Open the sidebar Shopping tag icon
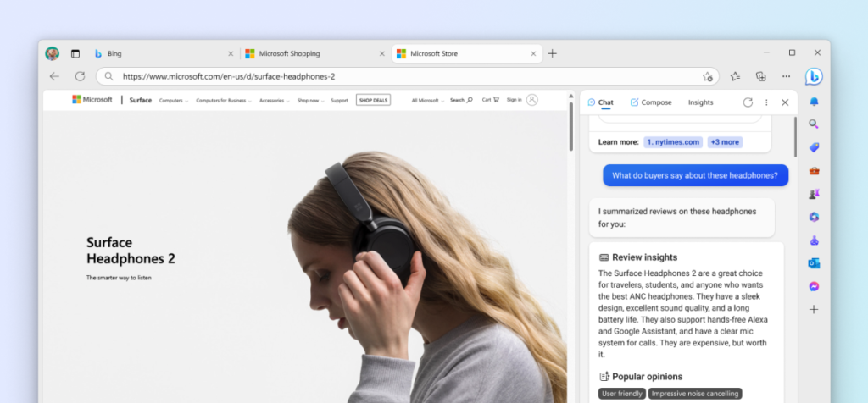Viewport: 868px width, 403px height. click(814, 147)
